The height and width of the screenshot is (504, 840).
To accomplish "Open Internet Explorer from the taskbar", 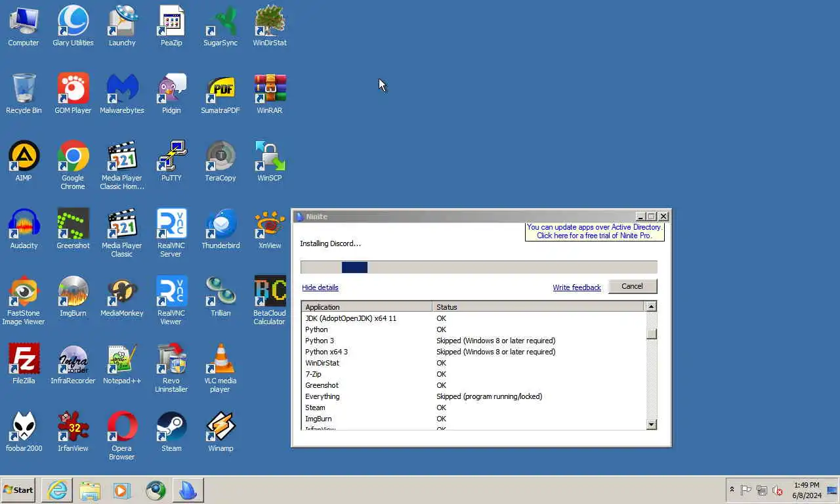I will tap(57, 490).
